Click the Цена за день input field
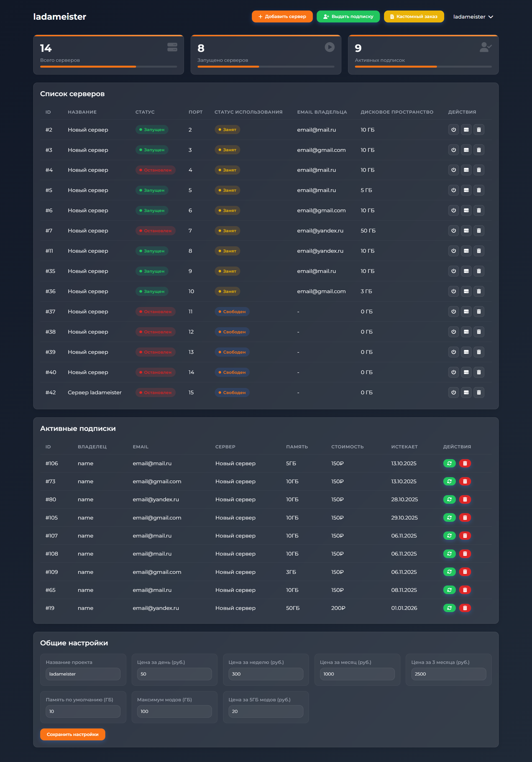Screen dimensions: 532x762 pyautogui.click(x=174, y=674)
